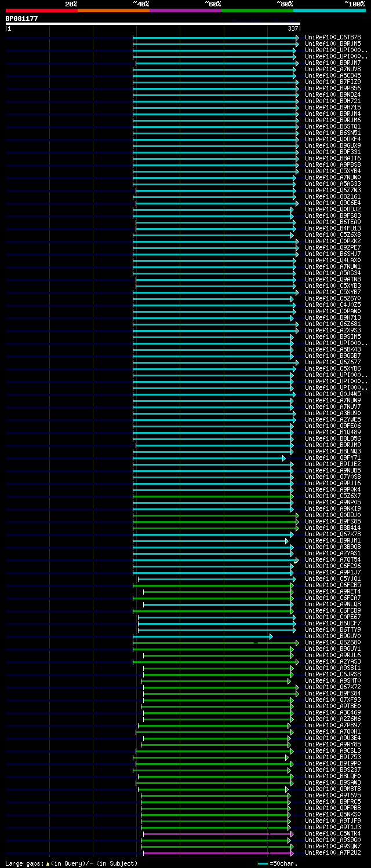
Task: Select the UniRef100_Q0DDJ2 entry
Action: [x=333, y=209]
